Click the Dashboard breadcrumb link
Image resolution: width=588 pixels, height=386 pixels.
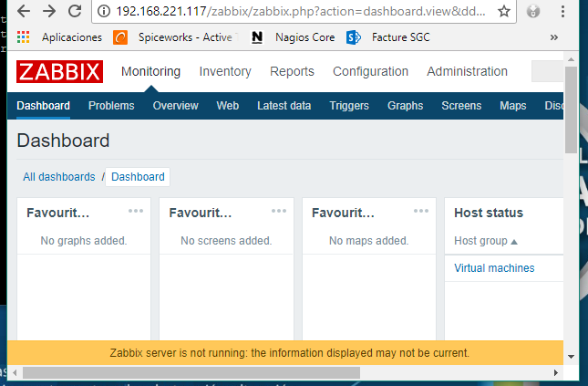(138, 176)
